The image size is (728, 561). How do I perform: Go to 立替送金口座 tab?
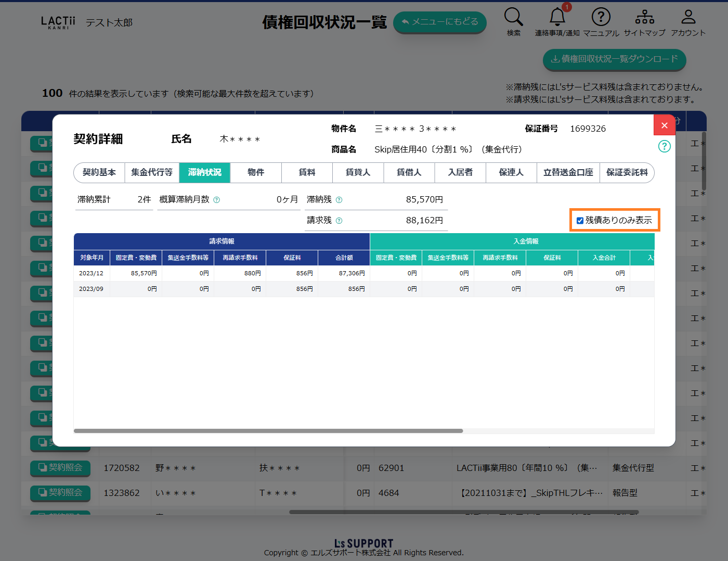568,172
